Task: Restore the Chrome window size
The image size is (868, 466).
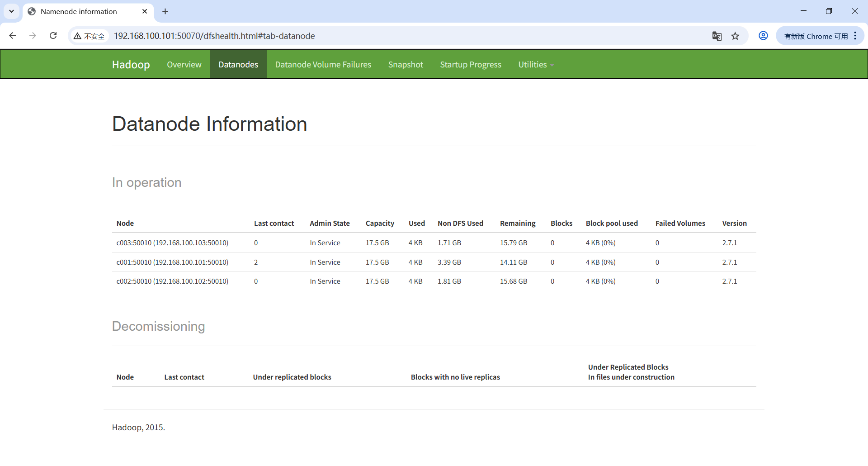Action: click(829, 11)
